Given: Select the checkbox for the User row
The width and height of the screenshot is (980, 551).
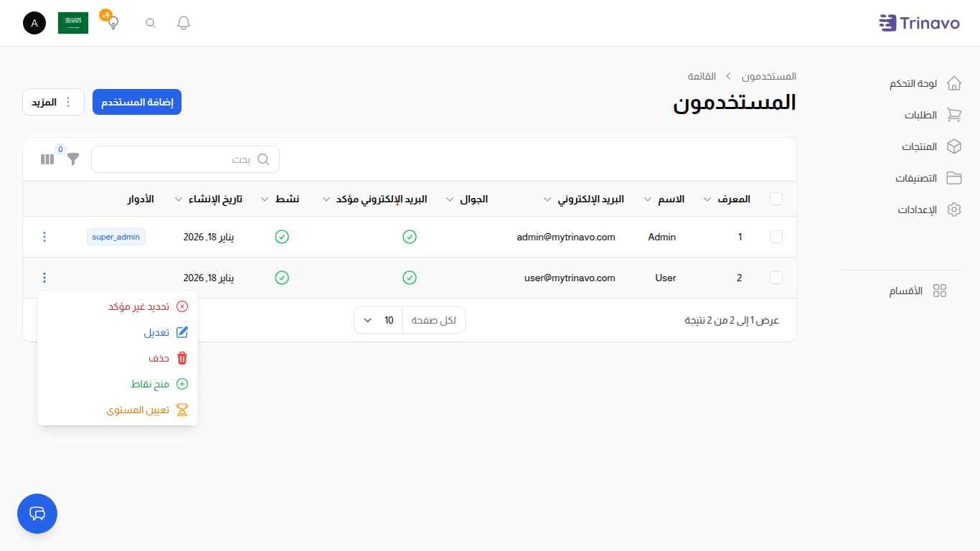Looking at the screenshot, I should tap(776, 278).
